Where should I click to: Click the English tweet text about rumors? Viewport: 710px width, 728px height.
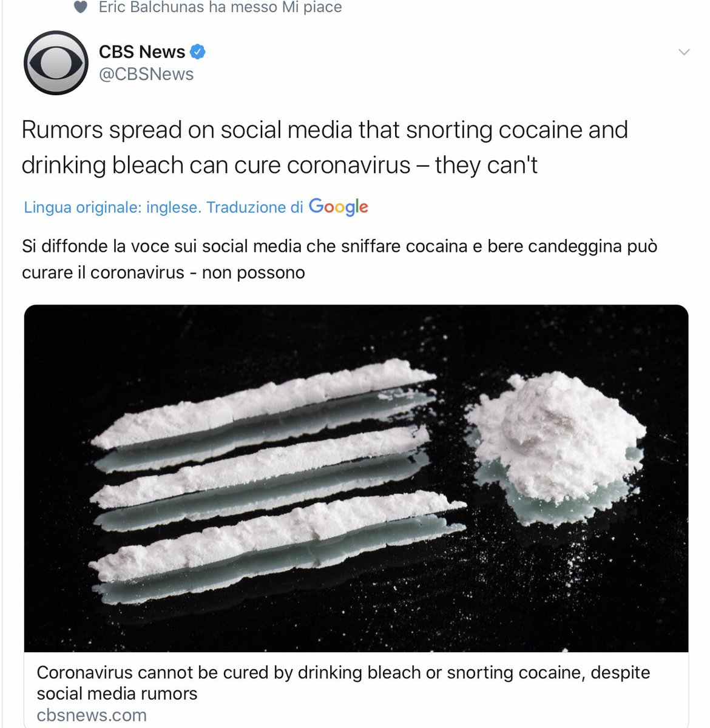(325, 147)
